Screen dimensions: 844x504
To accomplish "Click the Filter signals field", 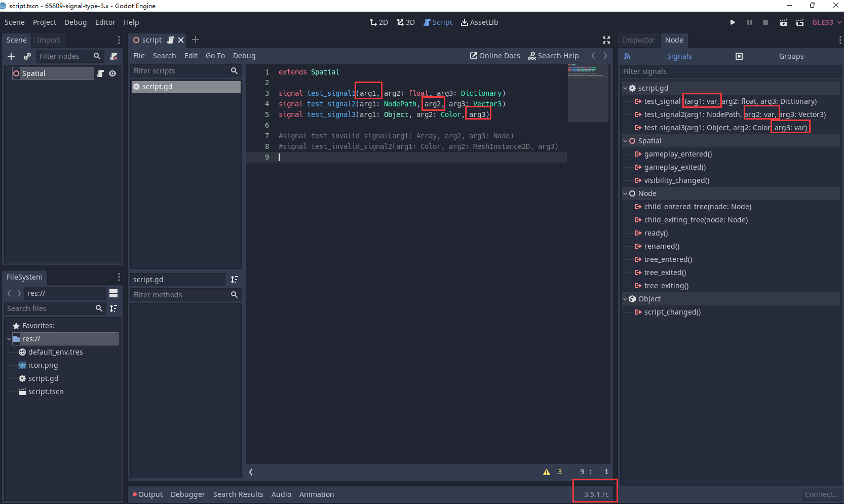I will click(730, 71).
